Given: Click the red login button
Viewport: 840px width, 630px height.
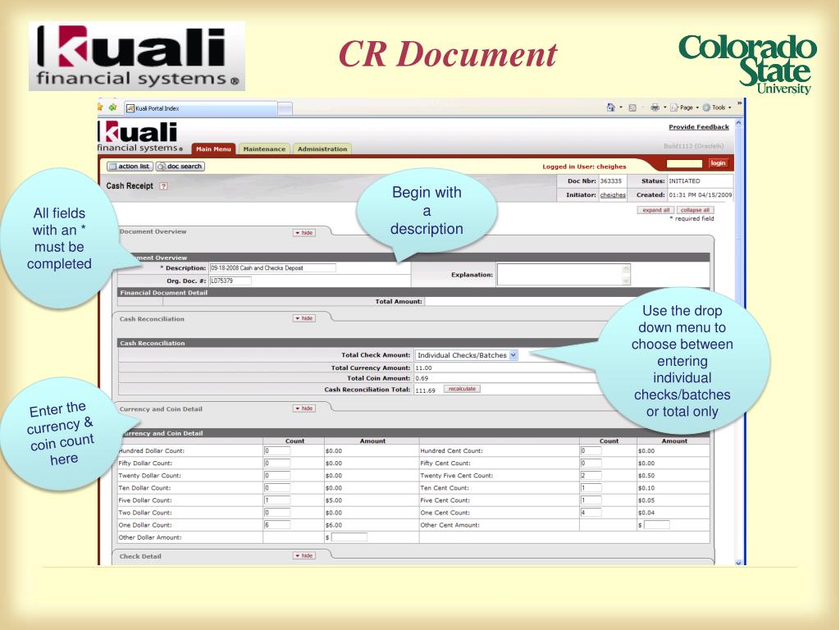Looking at the screenshot, I should pos(718,163).
